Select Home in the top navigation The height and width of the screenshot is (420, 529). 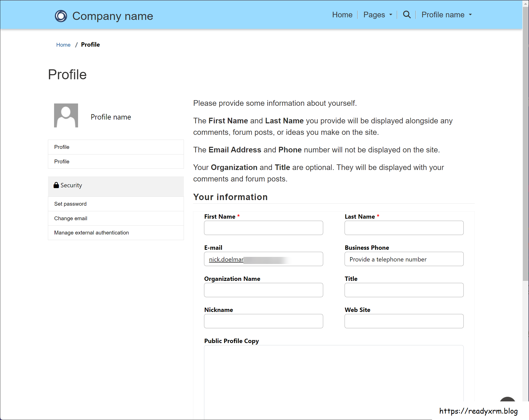[342, 15]
